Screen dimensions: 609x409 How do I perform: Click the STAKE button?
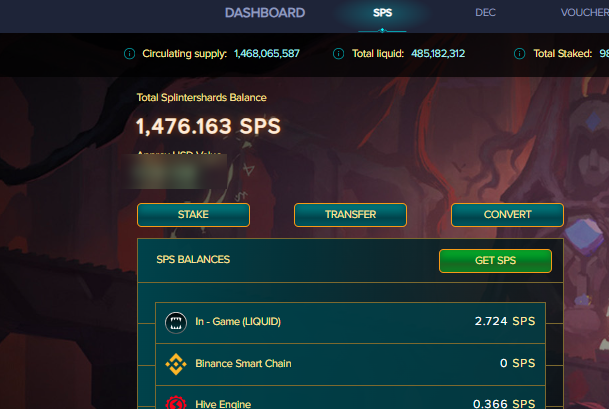[193, 215]
